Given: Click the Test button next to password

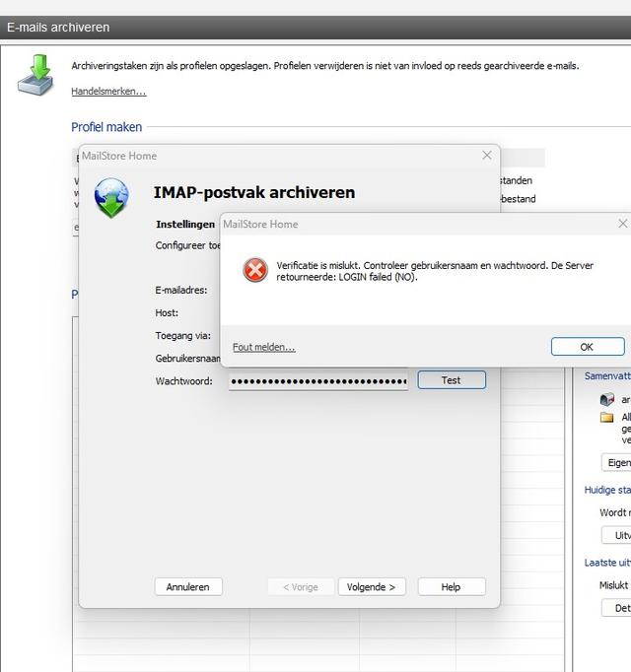Looking at the screenshot, I should 451,380.
